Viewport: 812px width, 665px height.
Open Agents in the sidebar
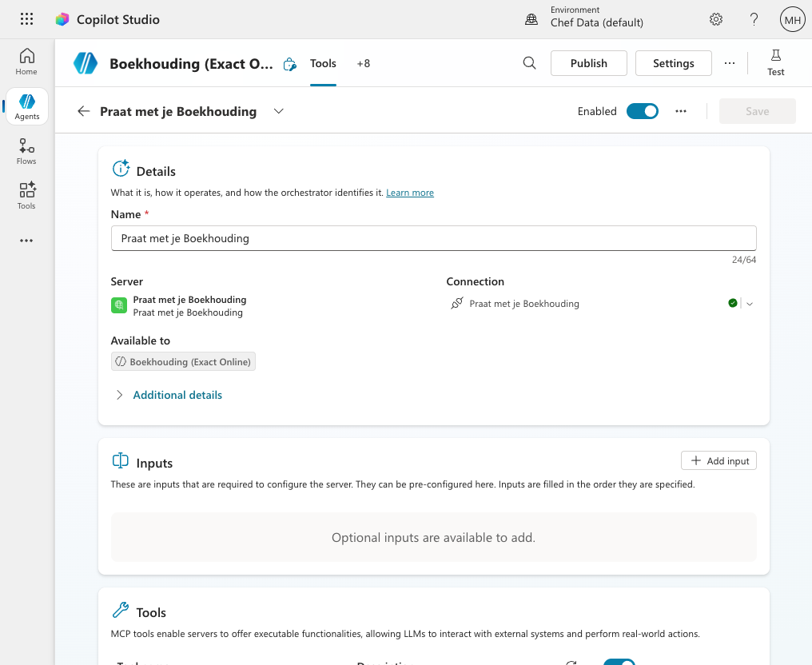[x=27, y=106]
